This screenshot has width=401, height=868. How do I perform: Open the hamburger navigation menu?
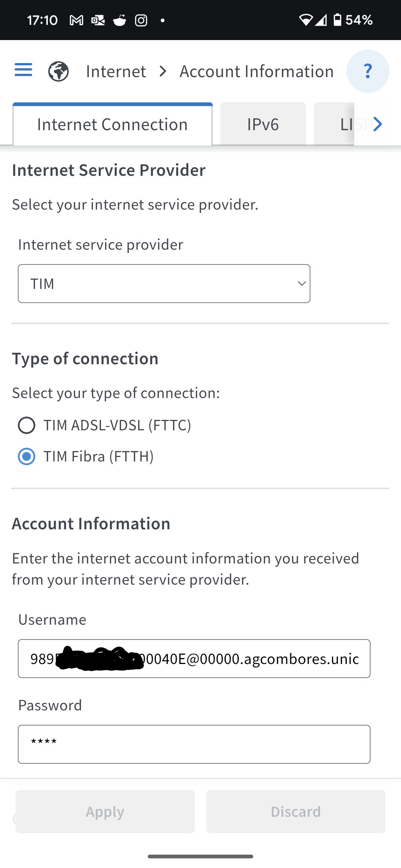pyautogui.click(x=23, y=70)
